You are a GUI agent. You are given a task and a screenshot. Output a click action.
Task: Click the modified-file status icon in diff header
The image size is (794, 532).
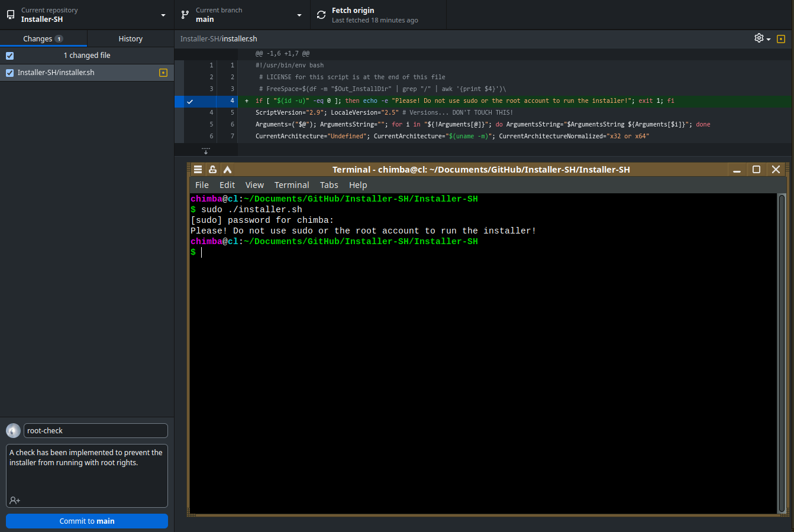(781, 39)
